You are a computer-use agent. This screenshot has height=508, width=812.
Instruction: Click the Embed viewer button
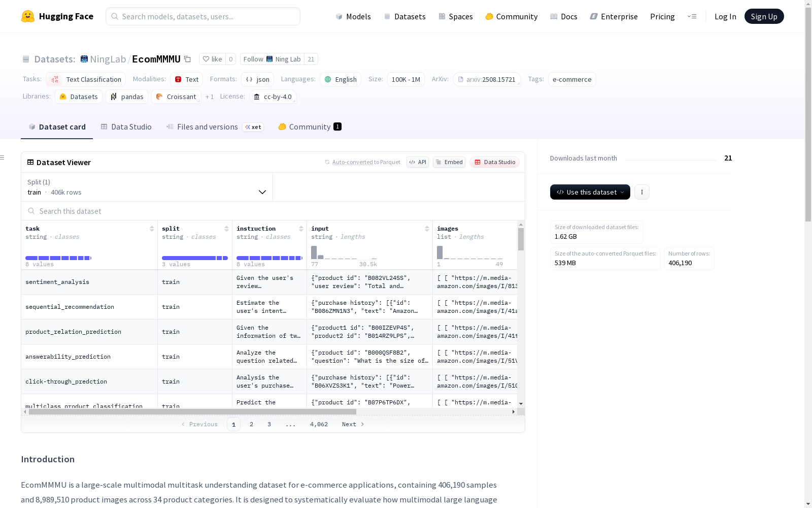coord(449,162)
